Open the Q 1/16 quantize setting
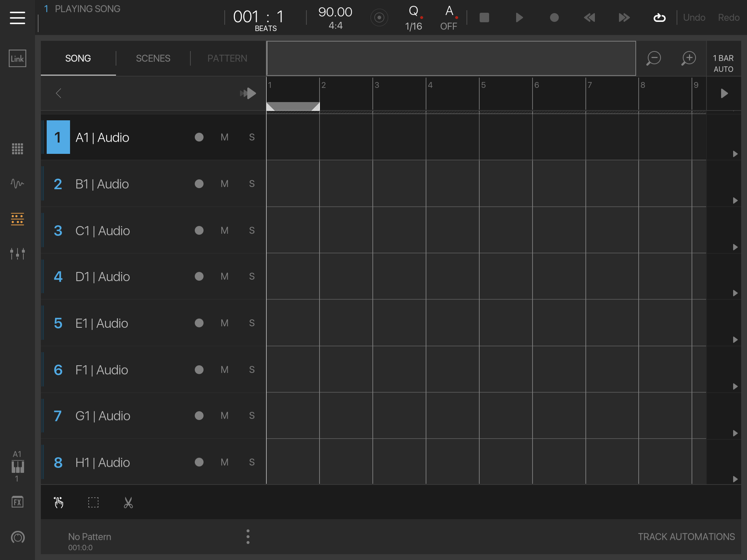 tap(414, 18)
